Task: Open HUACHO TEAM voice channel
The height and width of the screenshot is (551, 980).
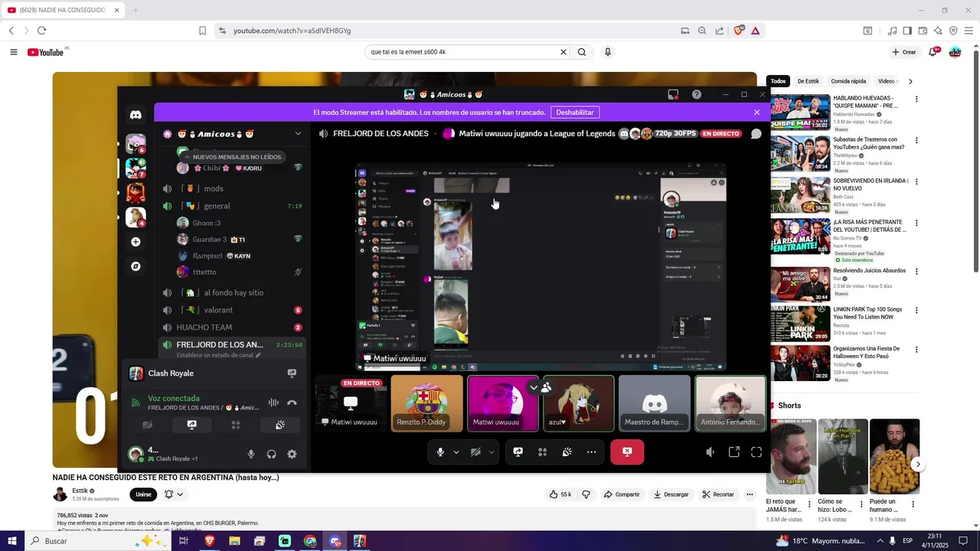Action: 233,328
